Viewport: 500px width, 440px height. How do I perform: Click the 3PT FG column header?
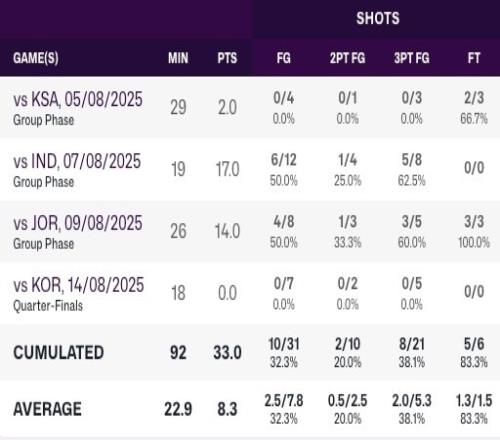point(412,58)
